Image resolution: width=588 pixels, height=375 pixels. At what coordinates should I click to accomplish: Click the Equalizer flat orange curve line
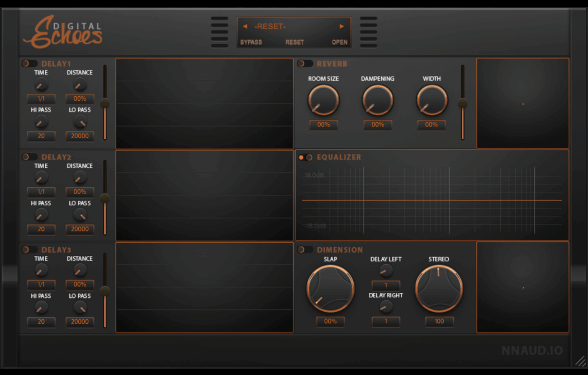point(432,200)
